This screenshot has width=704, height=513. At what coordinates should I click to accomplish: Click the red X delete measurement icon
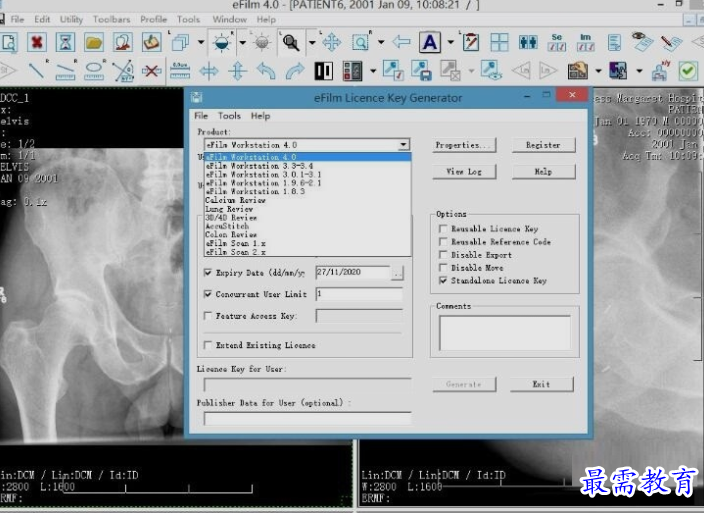point(151,70)
